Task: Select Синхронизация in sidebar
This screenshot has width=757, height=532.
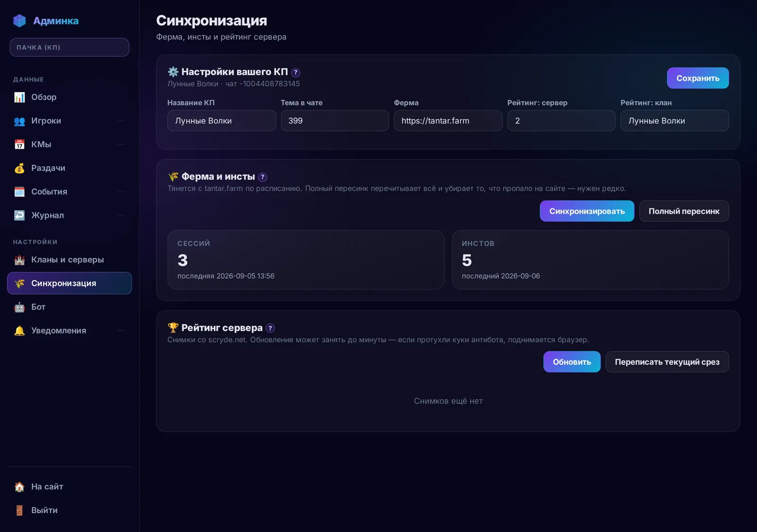Action: pos(70,283)
